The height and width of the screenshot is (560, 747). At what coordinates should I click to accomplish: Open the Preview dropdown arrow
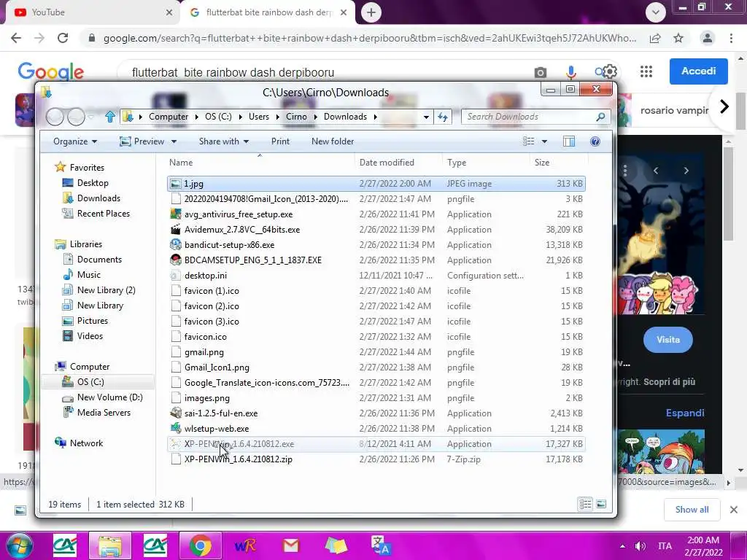tap(174, 141)
